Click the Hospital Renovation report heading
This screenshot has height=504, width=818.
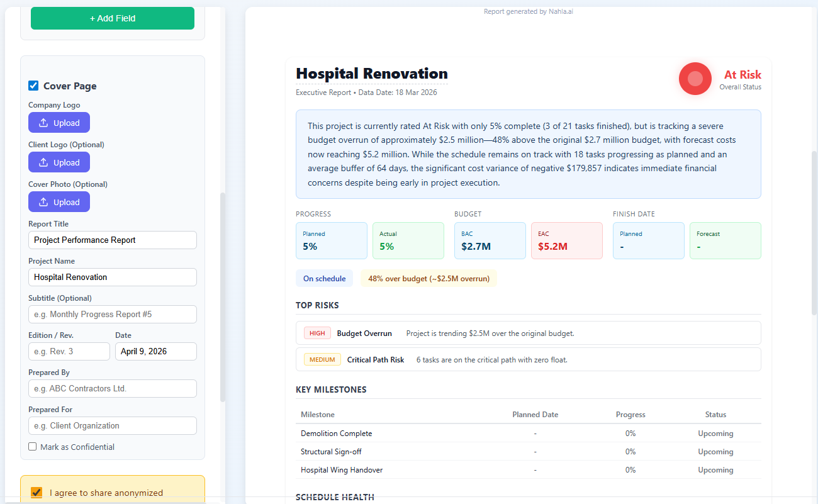click(x=372, y=74)
